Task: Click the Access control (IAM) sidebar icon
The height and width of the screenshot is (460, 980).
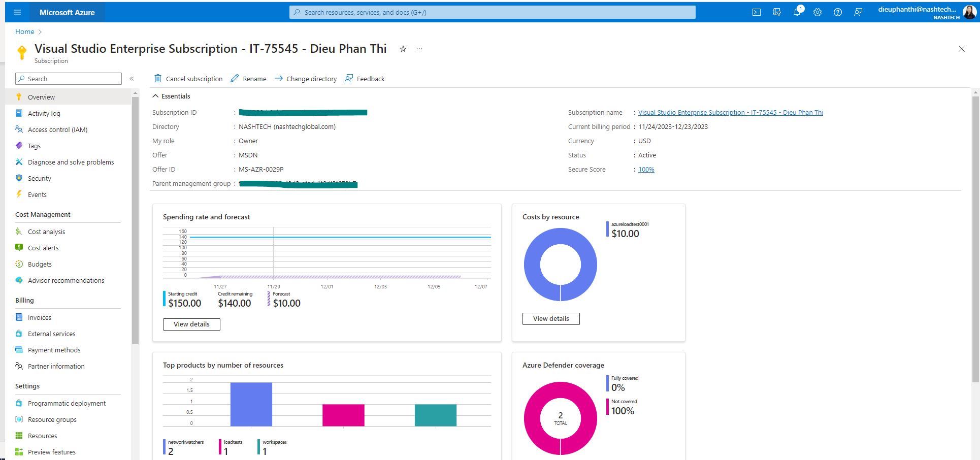Action: (x=19, y=129)
